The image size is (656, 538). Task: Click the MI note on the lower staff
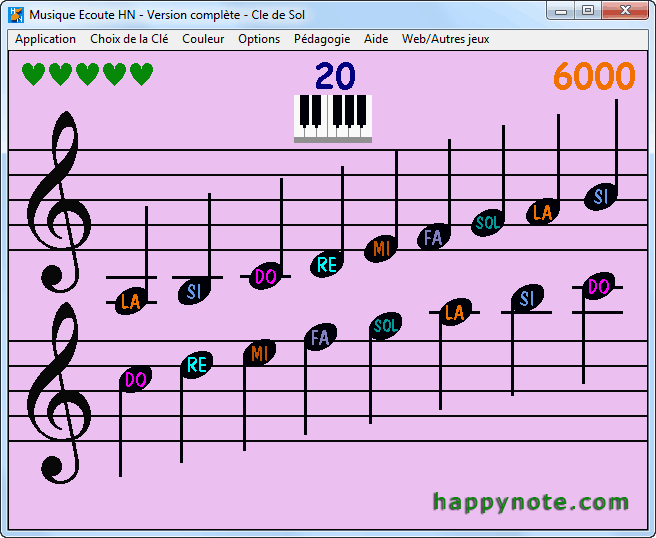pos(259,353)
